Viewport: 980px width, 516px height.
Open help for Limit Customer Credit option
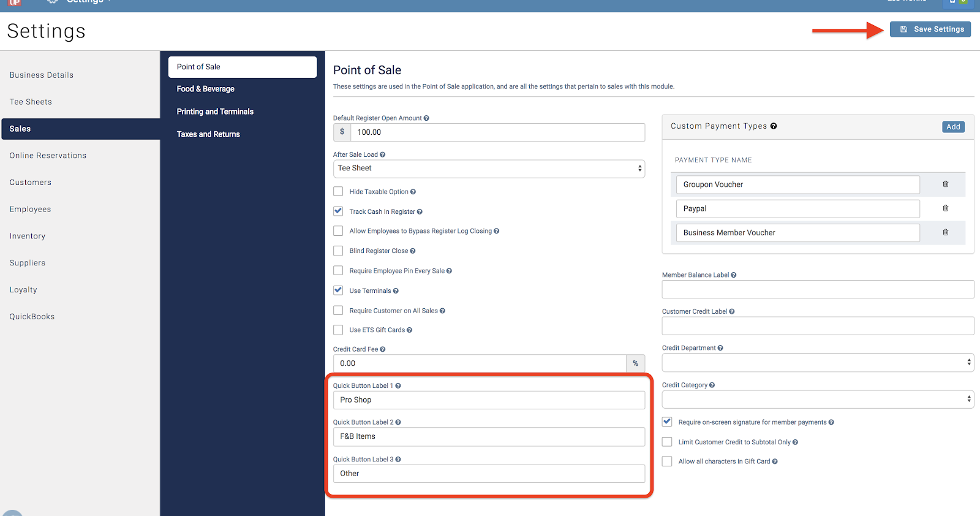click(x=795, y=442)
